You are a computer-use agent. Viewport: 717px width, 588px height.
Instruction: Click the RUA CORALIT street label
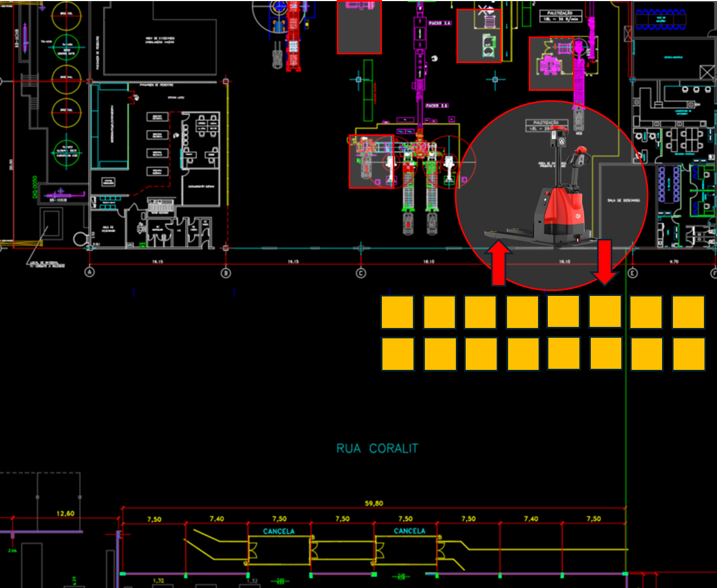377,449
